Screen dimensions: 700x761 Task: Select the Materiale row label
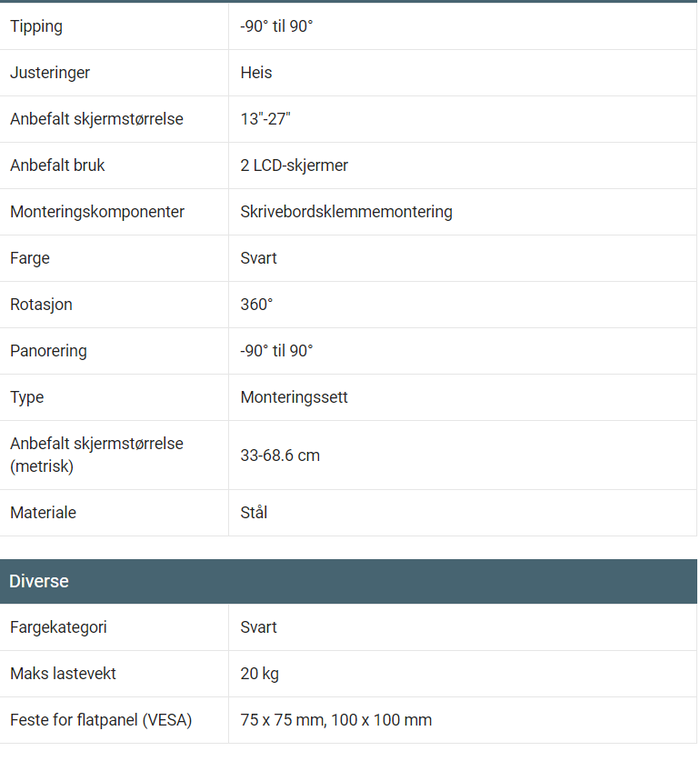[x=43, y=513]
